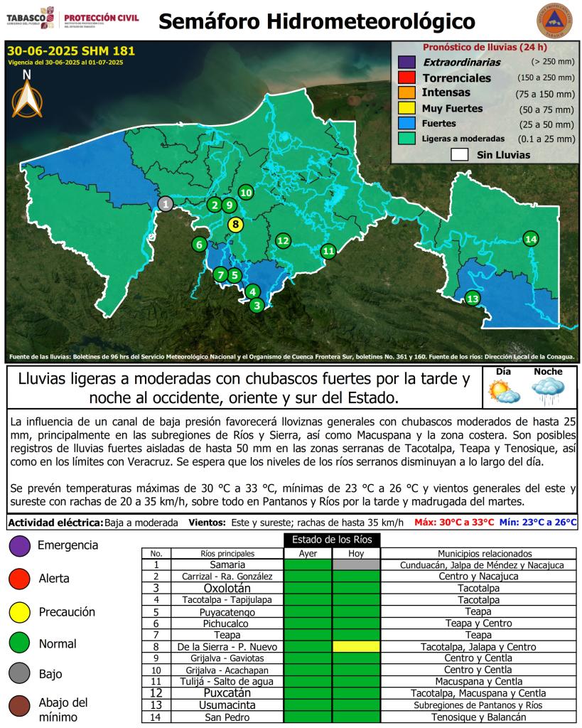The height and width of the screenshot is (728, 582).
Task: Click yellow river marker 8 on map
Action: pos(236,225)
